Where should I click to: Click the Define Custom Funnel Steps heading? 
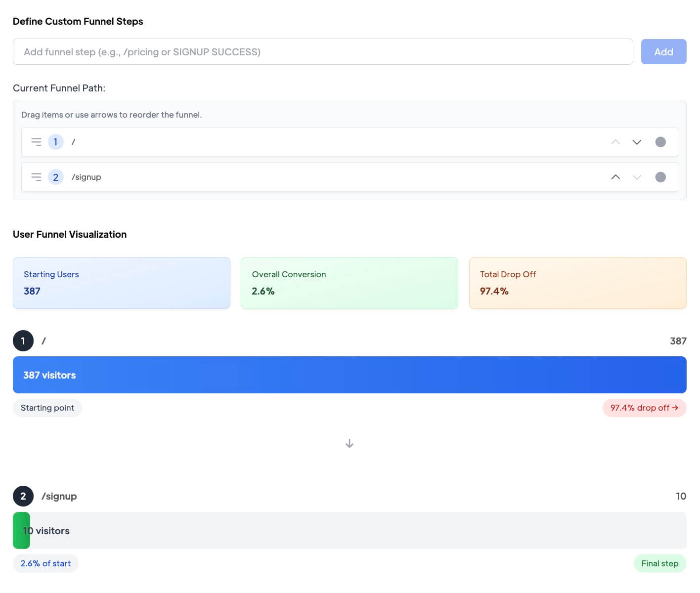pyautogui.click(x=78, y=21)
